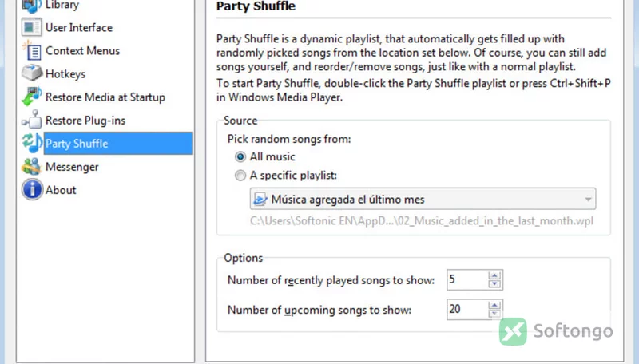639x364 pixels.
Task: Click the Hotkeys keyboard icon
Action: tap(31, 73)
